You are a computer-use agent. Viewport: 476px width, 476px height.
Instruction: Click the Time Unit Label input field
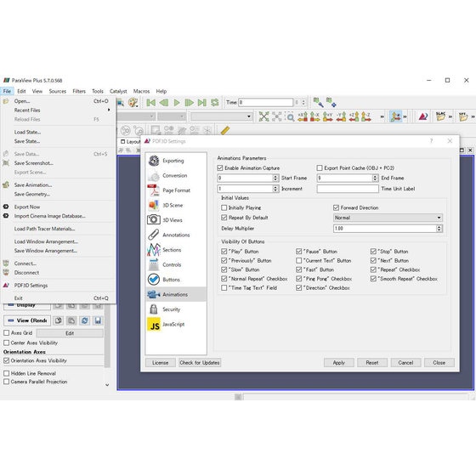pos(348,189)
